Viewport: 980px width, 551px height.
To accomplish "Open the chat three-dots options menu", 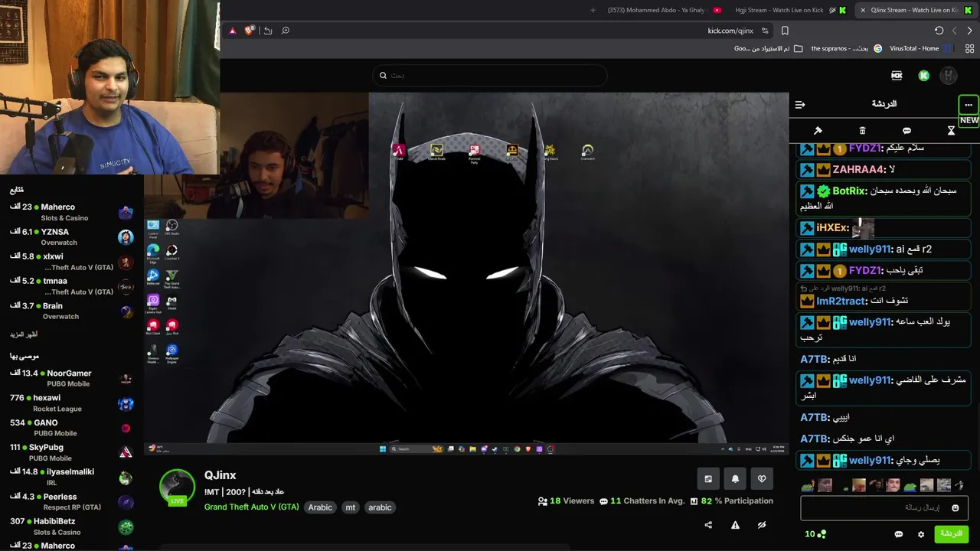I will [x=969, y=105].
